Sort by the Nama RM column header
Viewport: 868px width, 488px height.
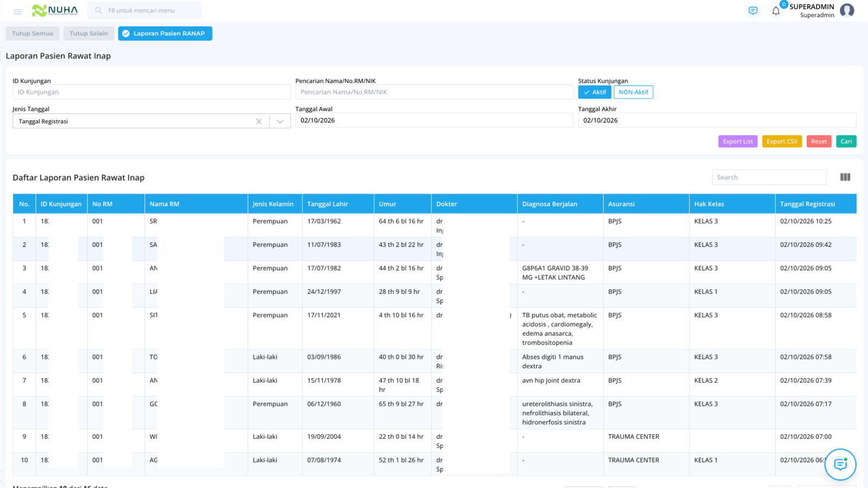pyautogui.click(x=196, y=204)
